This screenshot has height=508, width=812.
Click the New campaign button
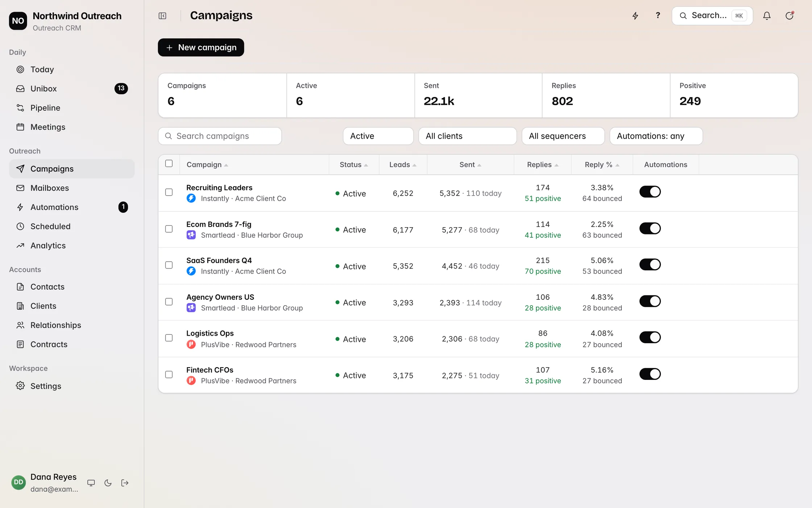click(x=201, y=48)
